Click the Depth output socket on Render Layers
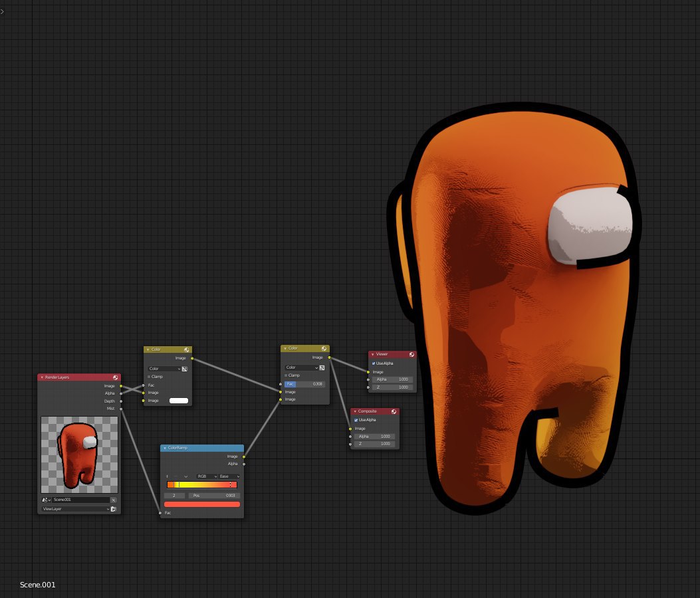Image resolution: width=700 pixels, height=598 pixels. click(121, 401)
